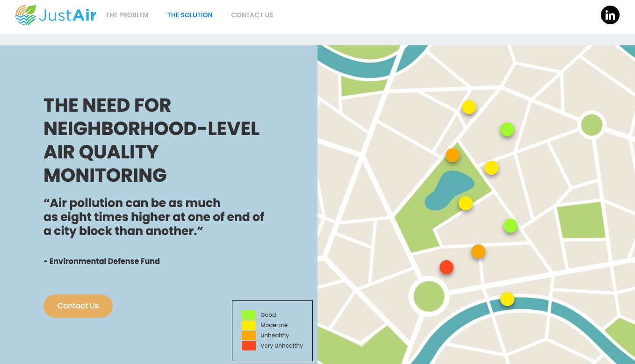Go to The Problem page
The height and width of the screenshot is (364, 635).
(x=127, y=15)
